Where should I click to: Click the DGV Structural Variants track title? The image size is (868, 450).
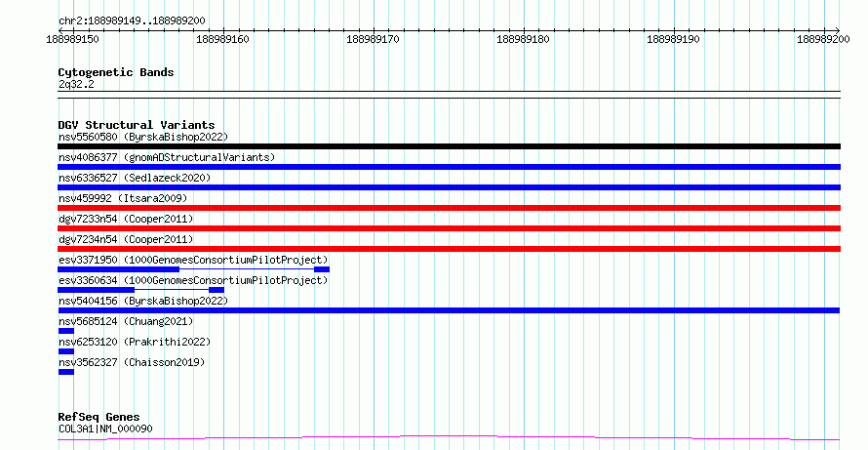tap(137, 125)
